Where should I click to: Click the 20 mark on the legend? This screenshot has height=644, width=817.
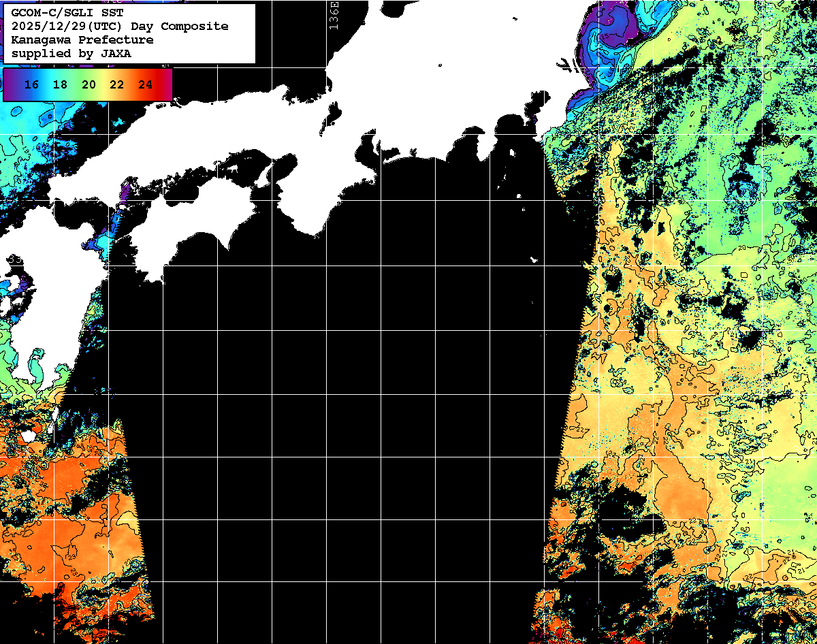(x=89, y=85)
